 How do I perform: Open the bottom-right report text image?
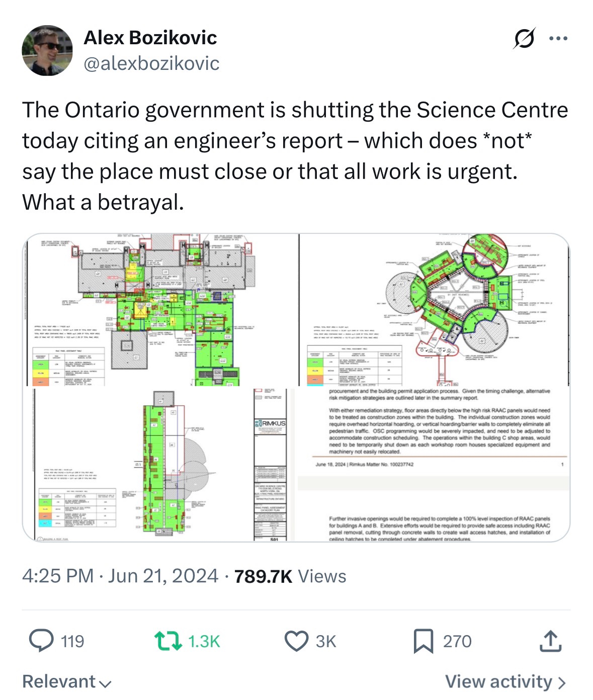point(435,464)
